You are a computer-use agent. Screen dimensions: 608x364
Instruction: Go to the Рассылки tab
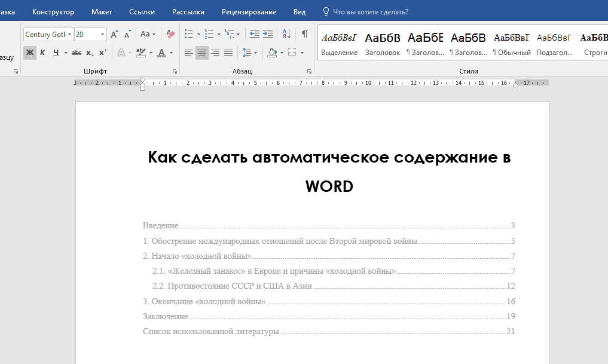tap(188, 12)
